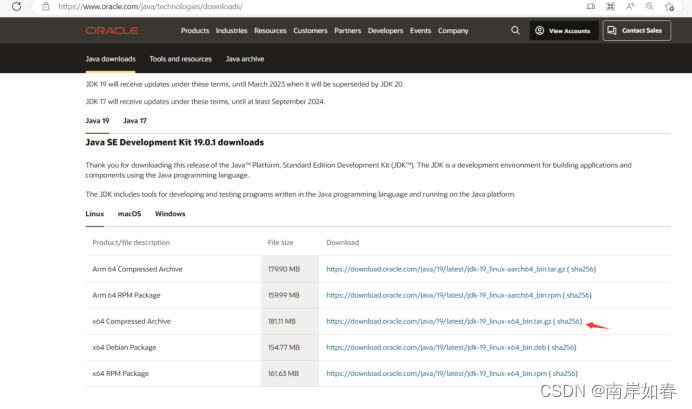Click the x64 Compressed Archive cell
This screenshot has width=692, height=409.
(132, 321)
